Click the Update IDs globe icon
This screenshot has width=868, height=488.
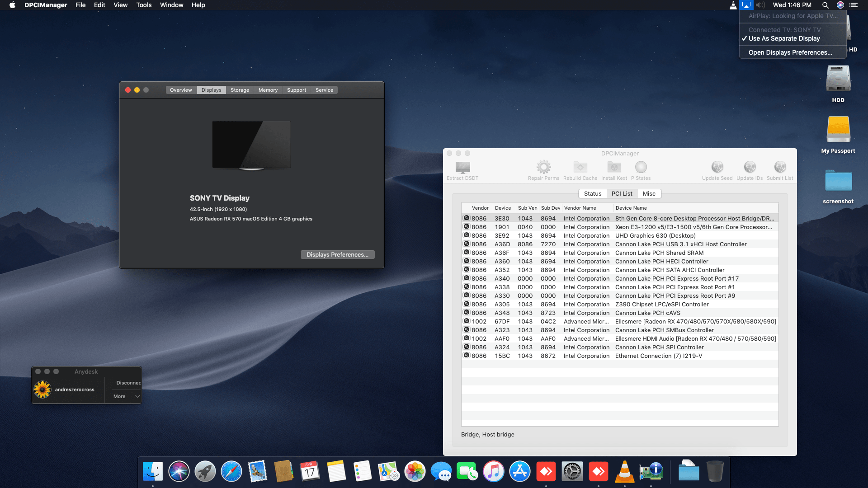pos(750,168)
